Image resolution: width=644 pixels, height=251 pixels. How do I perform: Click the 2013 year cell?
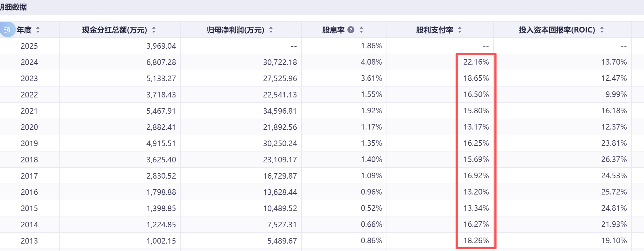tap(29, 241)
